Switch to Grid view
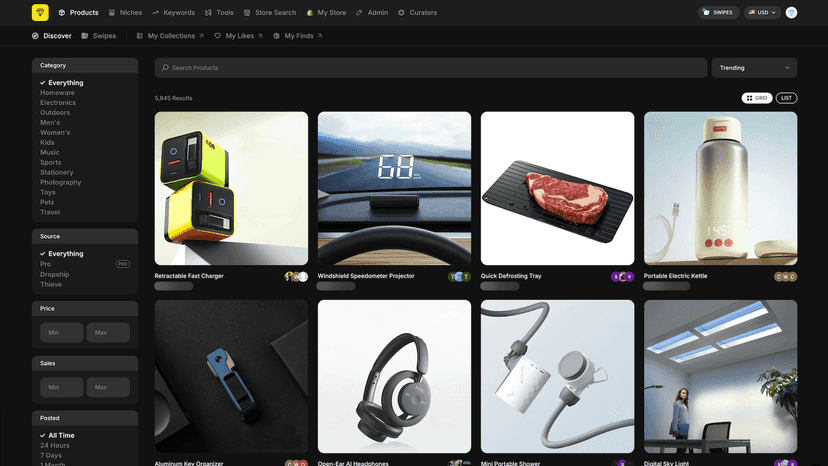Screen dimensions: 828x466 tap(757, 98)
